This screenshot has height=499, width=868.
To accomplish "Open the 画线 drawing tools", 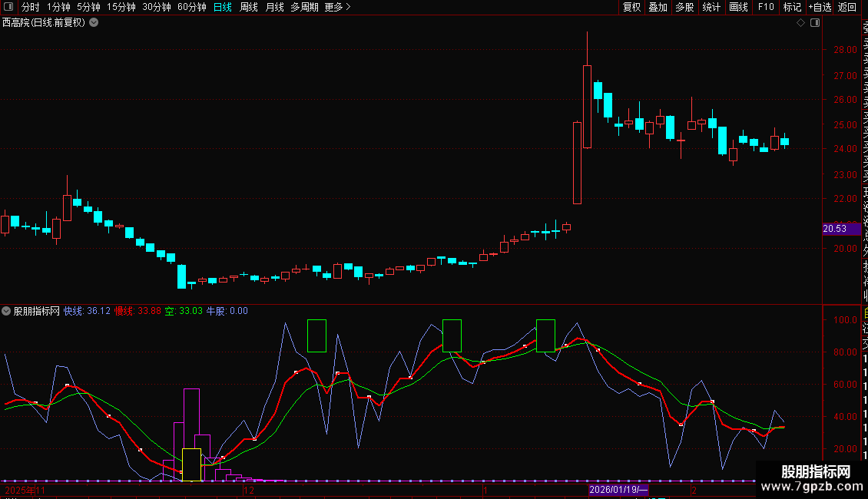I will (x=738, y=7).
